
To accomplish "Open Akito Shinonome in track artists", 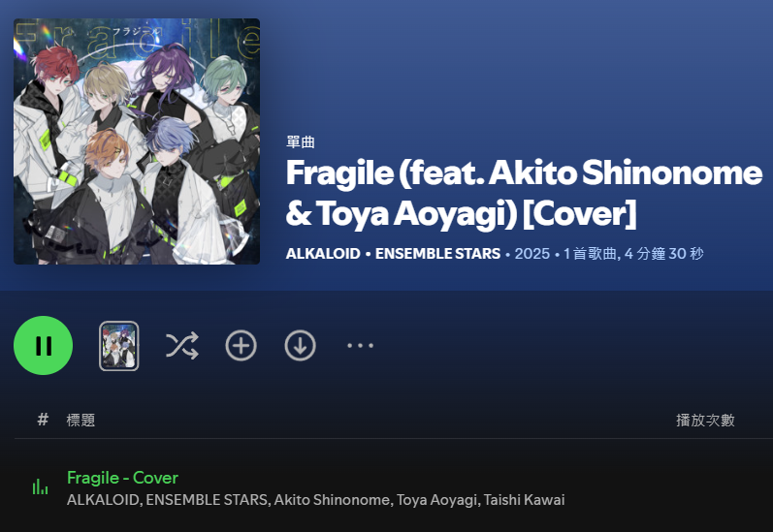I will coord(332,499).
